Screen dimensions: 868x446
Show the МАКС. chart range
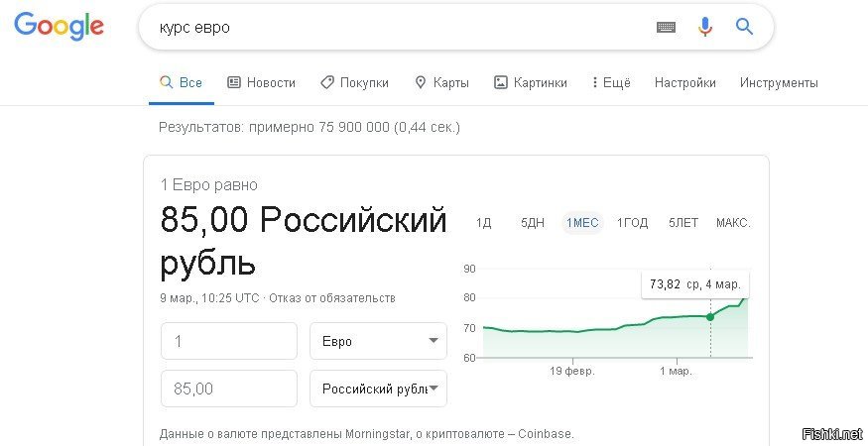[x=733, y=223]
